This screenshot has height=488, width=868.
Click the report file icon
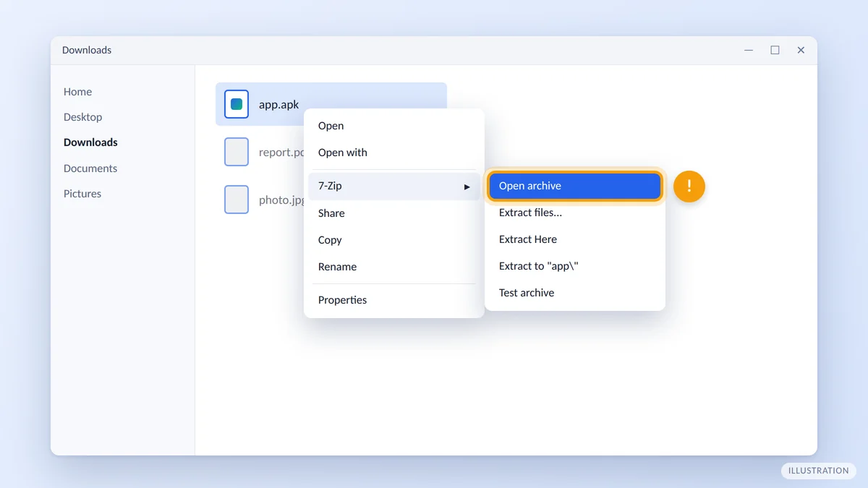[x=237, y=152]
